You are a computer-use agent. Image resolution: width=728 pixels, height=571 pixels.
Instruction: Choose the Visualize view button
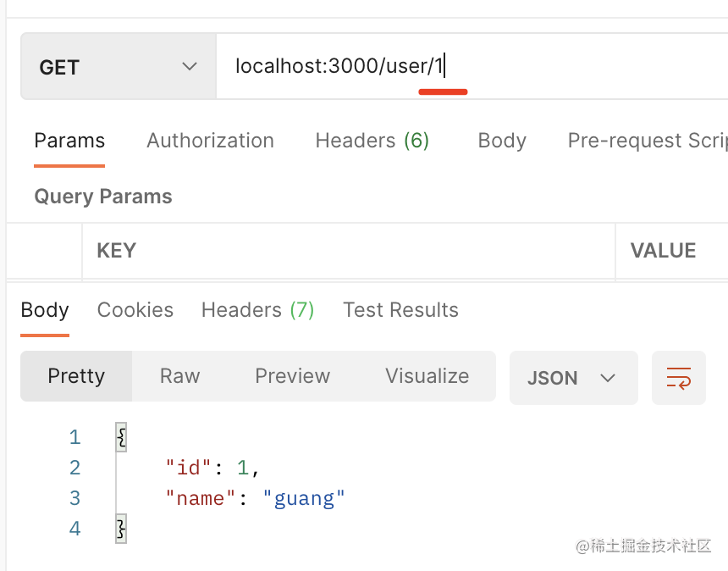click(x=427, y=376)
